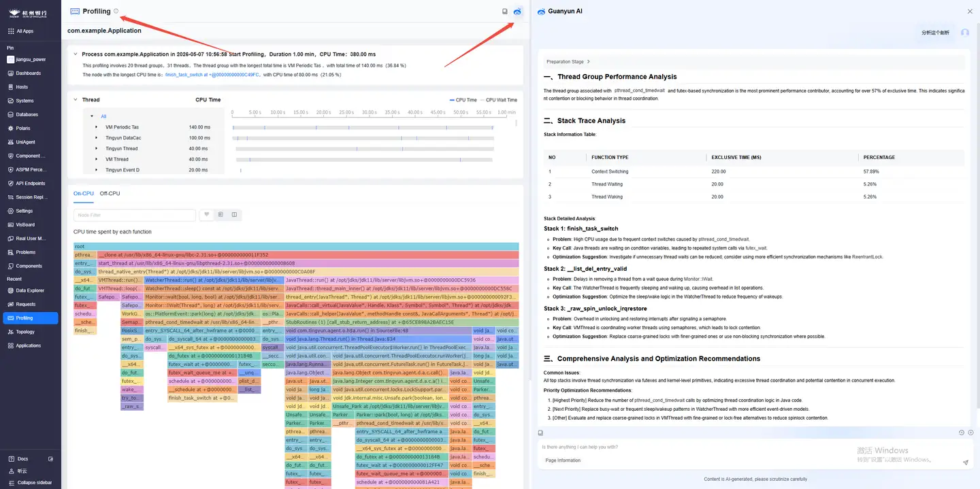The width and height of the screenshot is (980, 489).
Task: Toggle CPU Time legend series
Action: [x=463, y=100]
